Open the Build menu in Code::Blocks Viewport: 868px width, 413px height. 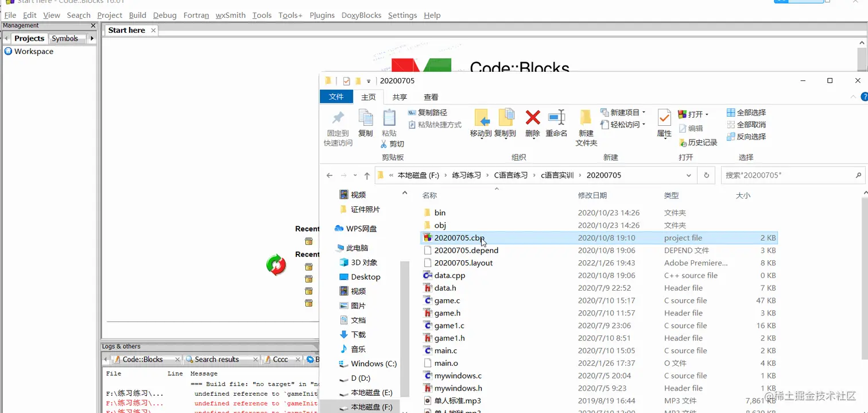pyautogui.click(x=137, y=15)
